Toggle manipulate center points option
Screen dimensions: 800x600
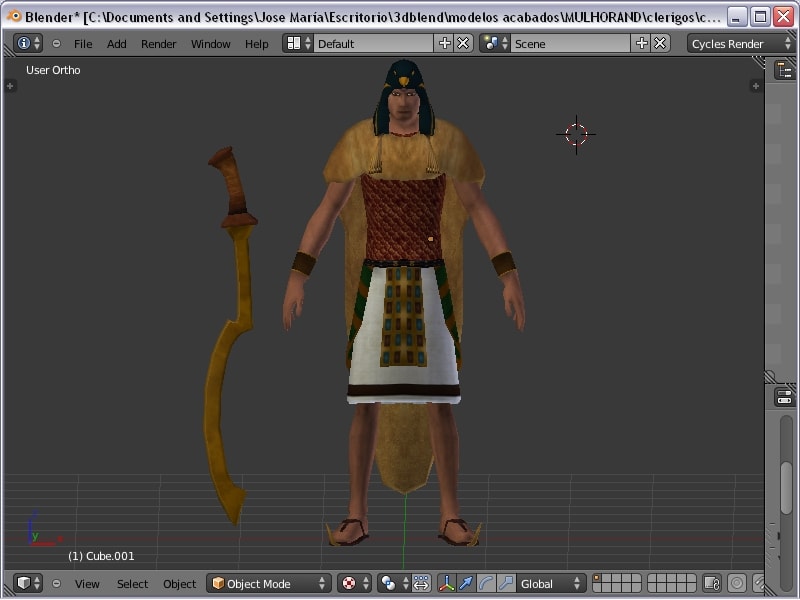point(421,583)
